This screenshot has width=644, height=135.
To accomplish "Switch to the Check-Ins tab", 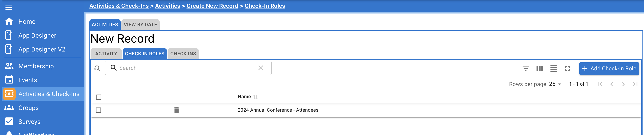I will click(x=183, y=53).
